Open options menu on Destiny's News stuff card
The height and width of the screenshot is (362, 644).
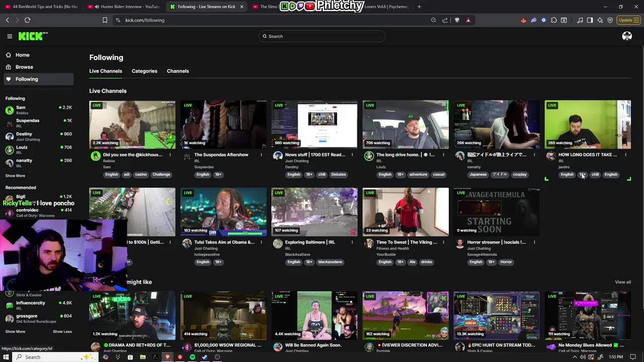click(352, 155)
